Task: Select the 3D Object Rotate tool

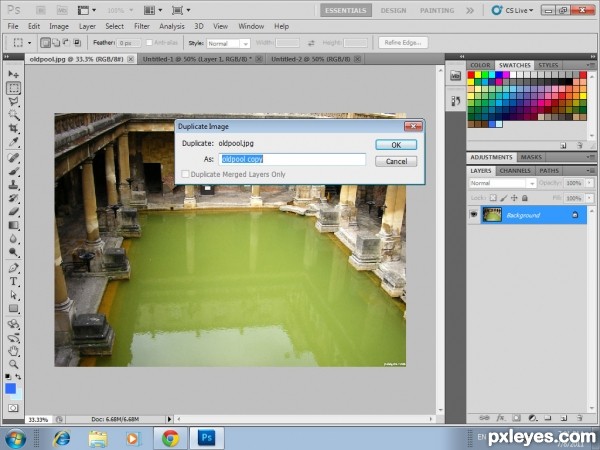Action: click(13, 324)
